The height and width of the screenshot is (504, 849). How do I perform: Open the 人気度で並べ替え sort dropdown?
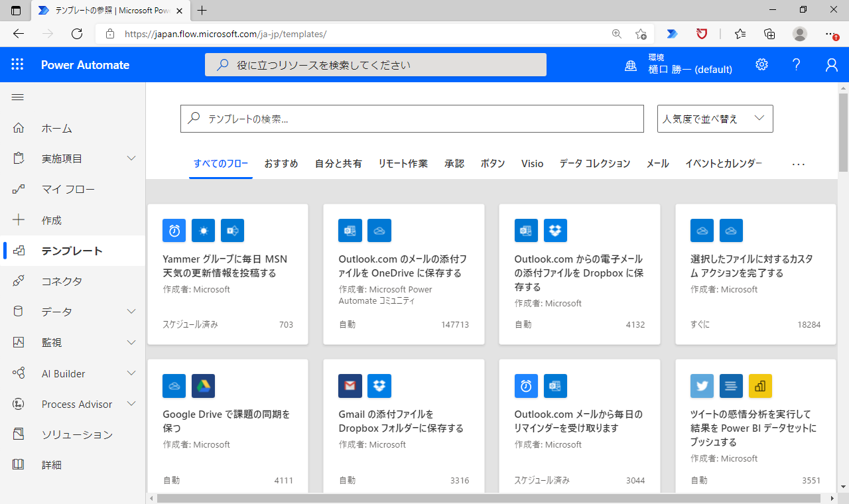(715, 119)
